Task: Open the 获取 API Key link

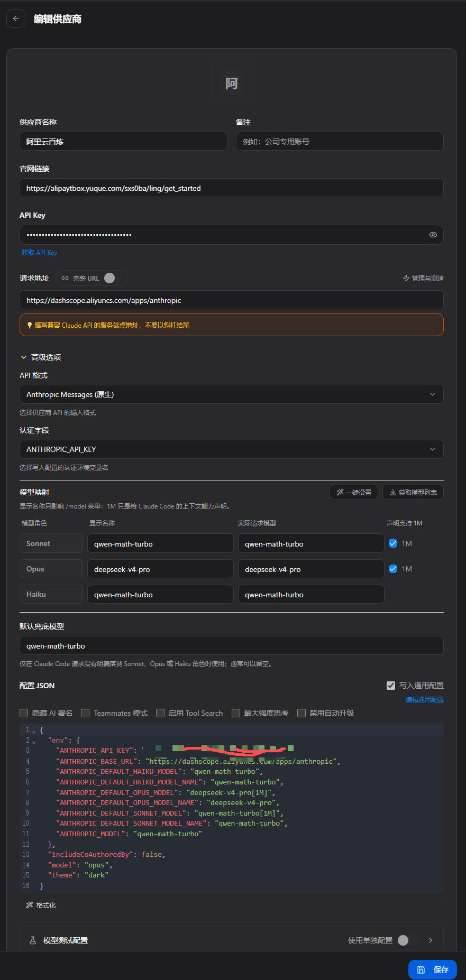Action: pyautogui.click(x=39, y=253)
